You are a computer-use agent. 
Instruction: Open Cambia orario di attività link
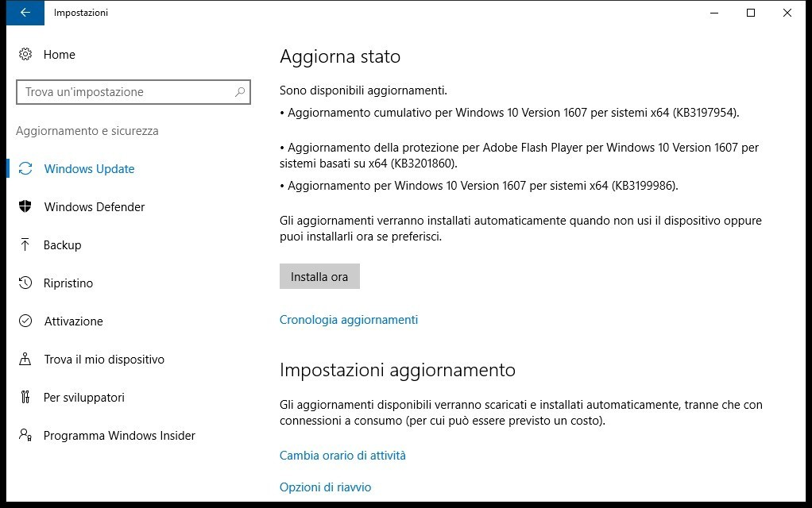(342, 456)
